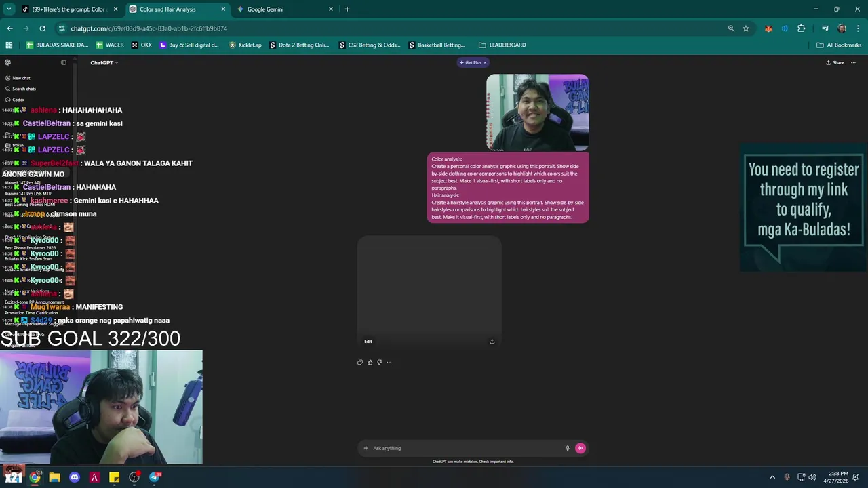Open the Extensions puzzle menu

(x=802, y=28)
